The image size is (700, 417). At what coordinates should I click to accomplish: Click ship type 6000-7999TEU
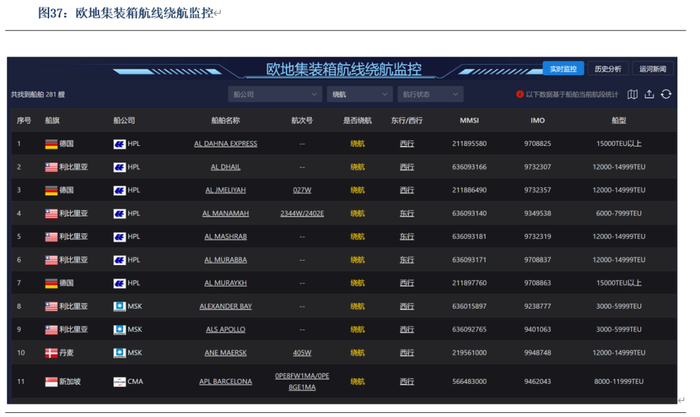tap(619, 213)
